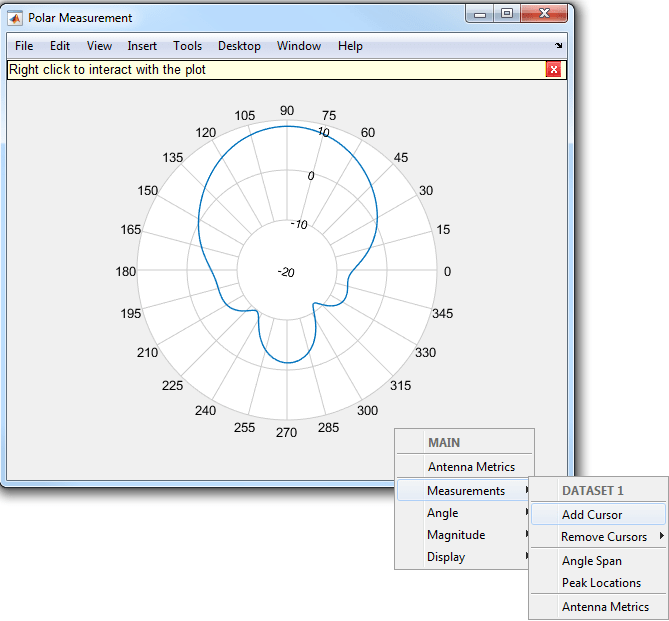Click the MATLAB icon in title bar
This screenshot has height=621, width=669.
tap(15, 18)
